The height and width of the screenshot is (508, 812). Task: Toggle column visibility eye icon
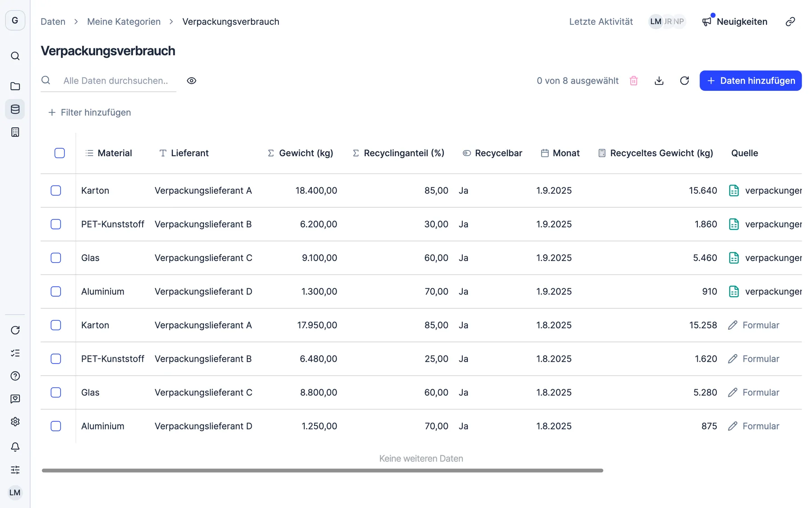[x=192, y=81]
